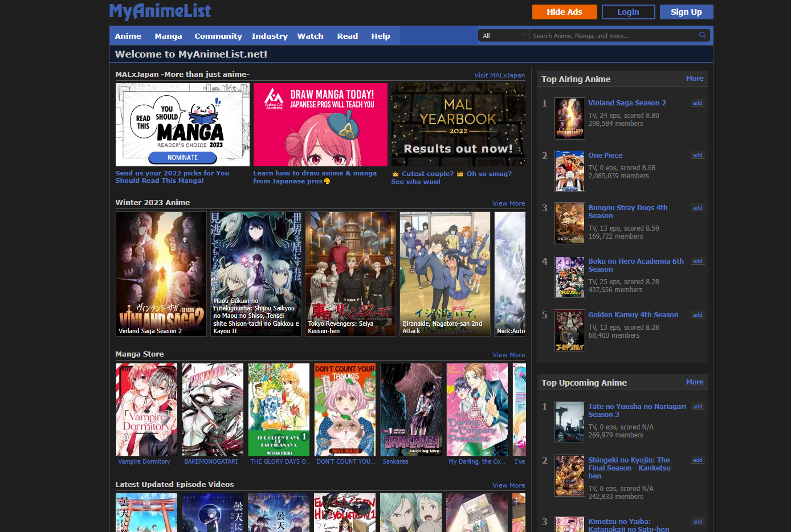Click Tate no Yuusha upcoming thumbnail
This screenshot has width=791, height=532.
570,422
